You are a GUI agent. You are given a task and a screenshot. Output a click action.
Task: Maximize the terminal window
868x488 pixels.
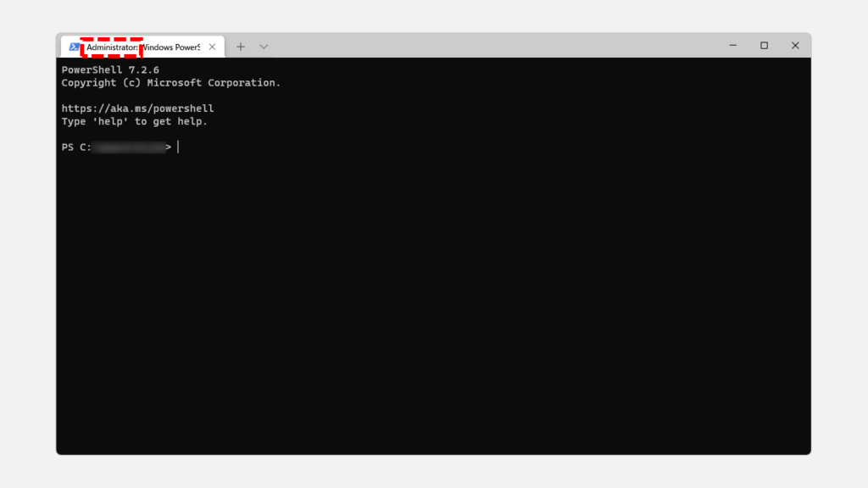coord(764,46)
